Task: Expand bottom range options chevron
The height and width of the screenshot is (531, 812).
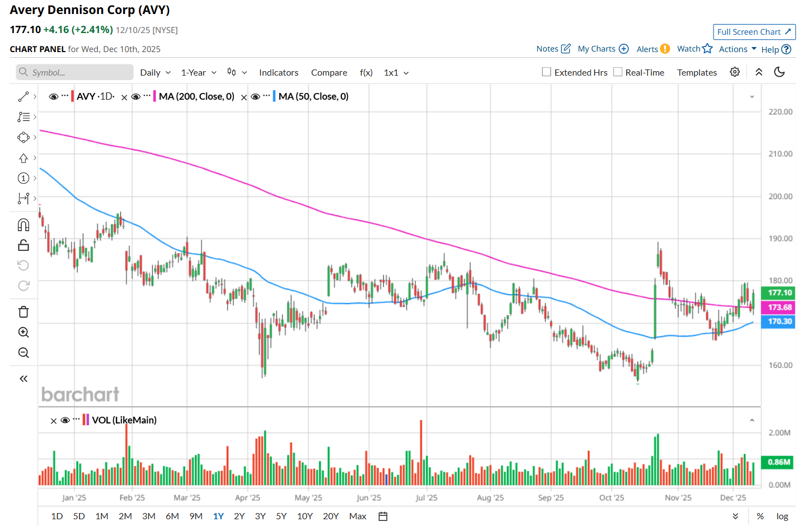Action: click(x=735, y=516)
